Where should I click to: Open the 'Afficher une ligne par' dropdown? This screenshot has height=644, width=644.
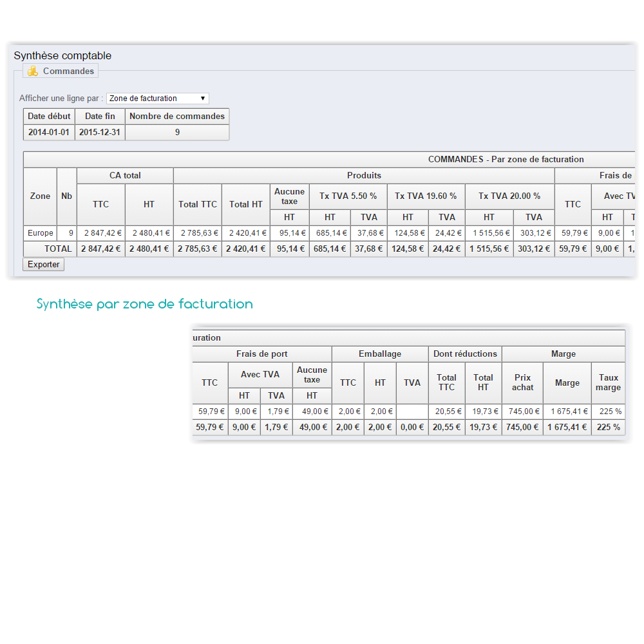(x=157, y=99)
